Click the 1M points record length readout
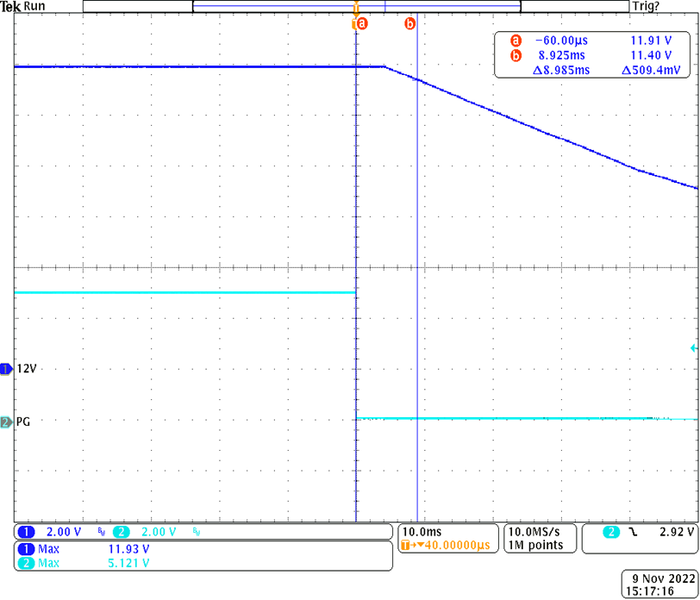Image resolution: width=700 pixels, height=600 pixels. click(535, 545)
